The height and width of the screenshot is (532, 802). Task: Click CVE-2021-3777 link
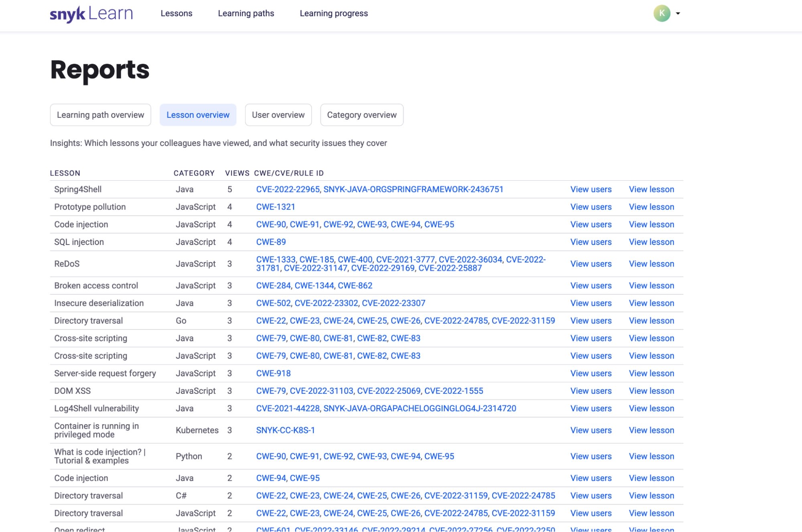tap(405, 259)
